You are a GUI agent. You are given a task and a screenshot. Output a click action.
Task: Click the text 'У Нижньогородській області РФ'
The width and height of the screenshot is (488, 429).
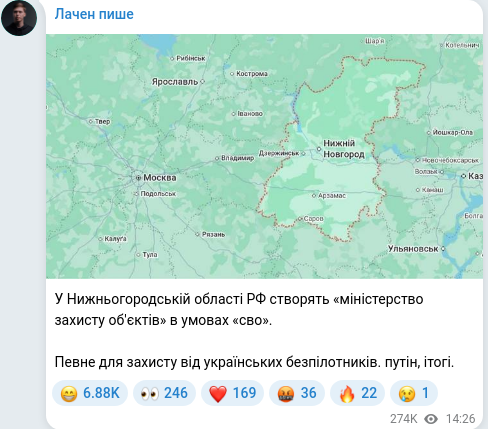click(160, 299)
